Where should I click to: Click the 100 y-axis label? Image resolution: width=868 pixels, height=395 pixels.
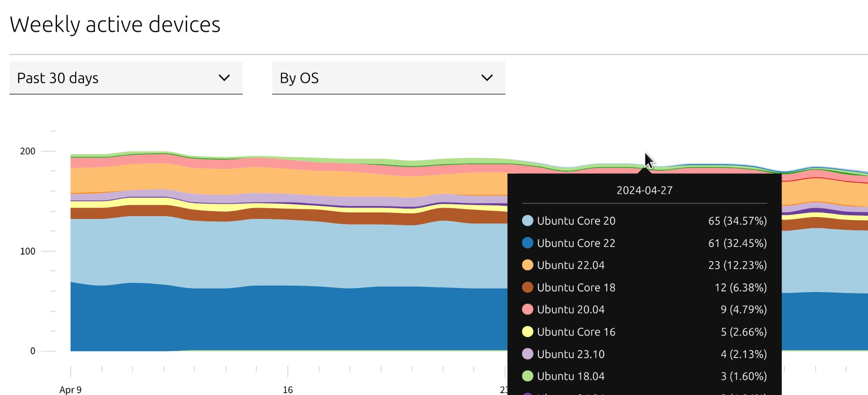pos(27,251)
